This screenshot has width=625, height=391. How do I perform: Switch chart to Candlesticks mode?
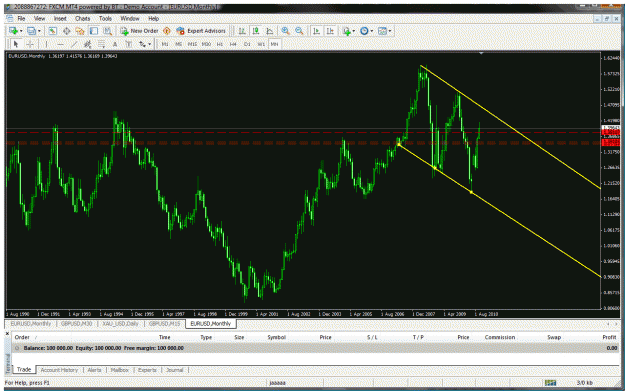[256, 31]
